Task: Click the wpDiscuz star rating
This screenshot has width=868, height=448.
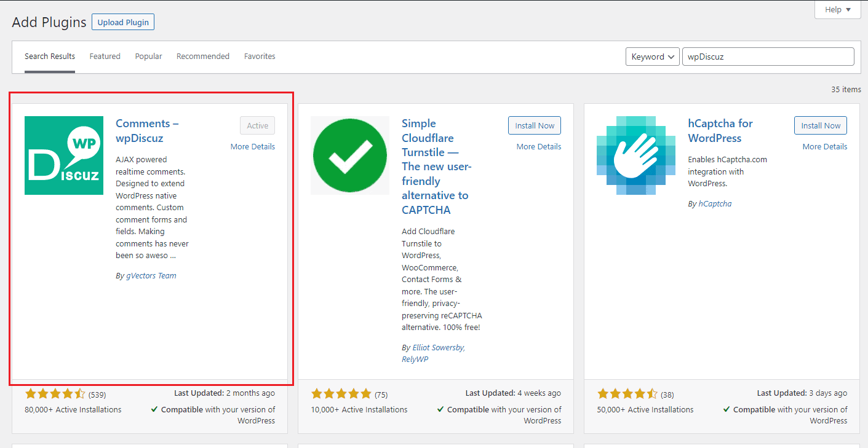Action: click(55, 394)
